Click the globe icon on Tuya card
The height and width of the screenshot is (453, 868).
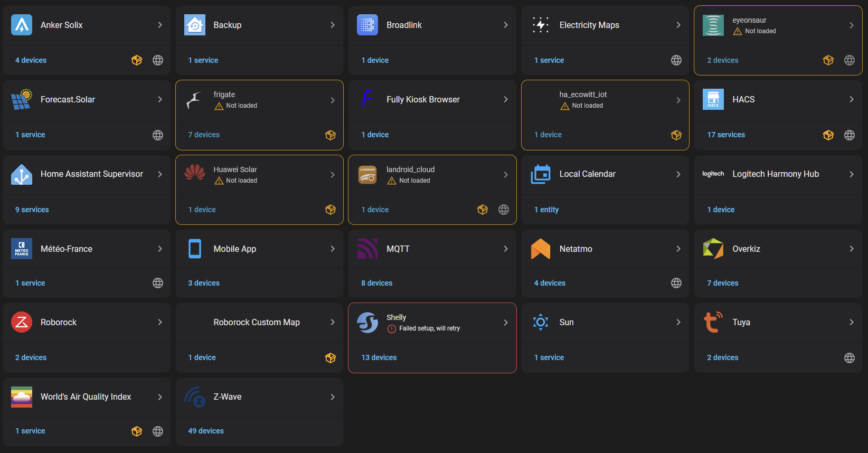coord(850,358)
